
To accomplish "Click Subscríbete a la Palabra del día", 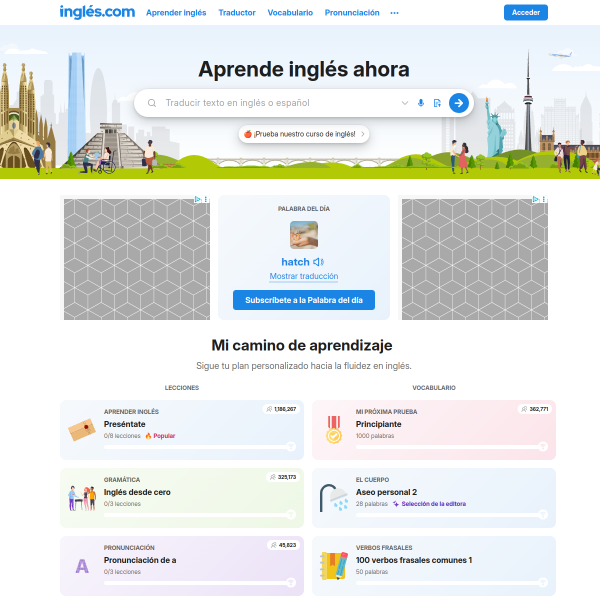I will (304, 300).
